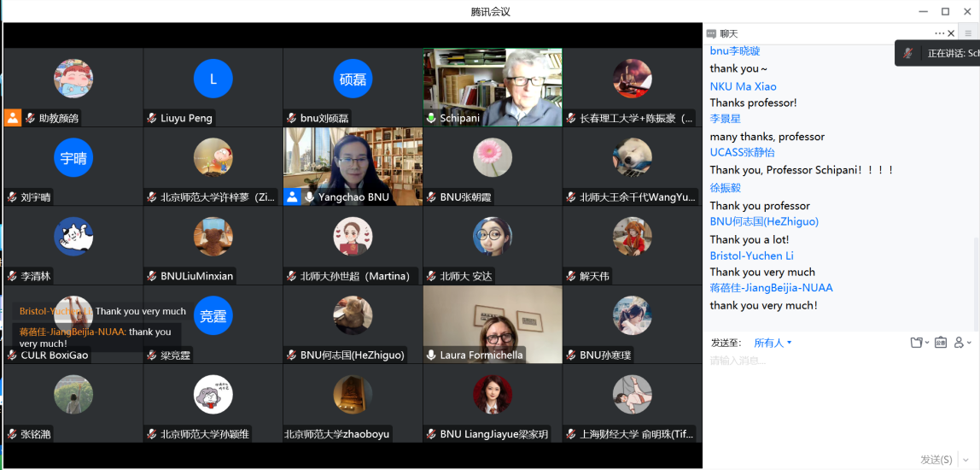
Task: Click the mic icon beside Yangchao BNU
Action: point(310,197)
